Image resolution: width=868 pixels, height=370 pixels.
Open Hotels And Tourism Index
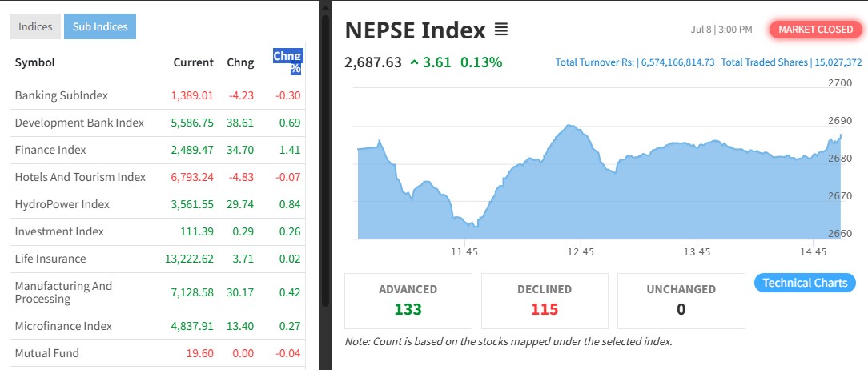coord(80,177)
